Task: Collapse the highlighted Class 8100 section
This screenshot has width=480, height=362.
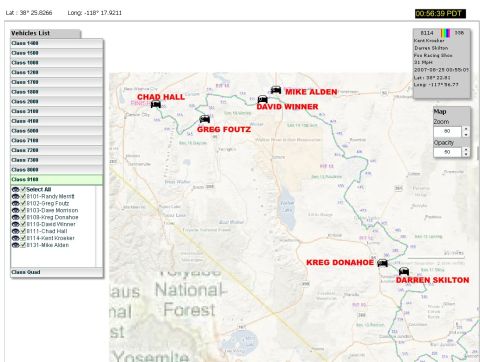Action: 57,180
